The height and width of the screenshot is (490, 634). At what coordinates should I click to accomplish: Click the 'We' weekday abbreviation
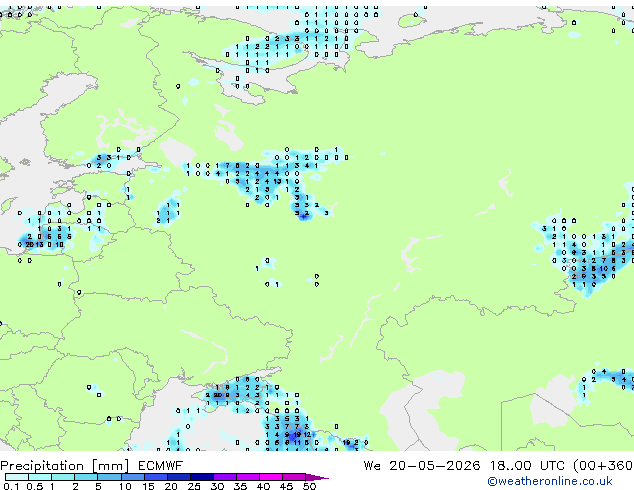(372, 466)
